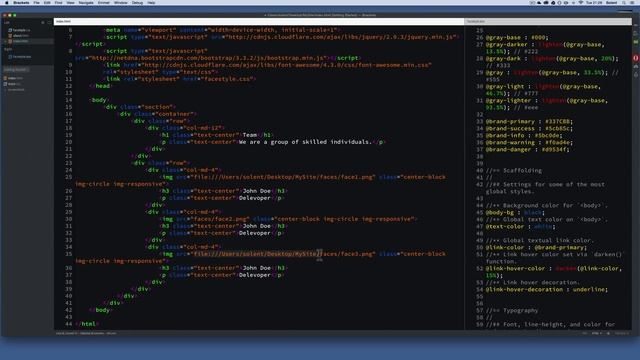Viewport: 640px width, 360px height.
Task: Click the closing html tag on line 44
Action: [x=87, y=324]
